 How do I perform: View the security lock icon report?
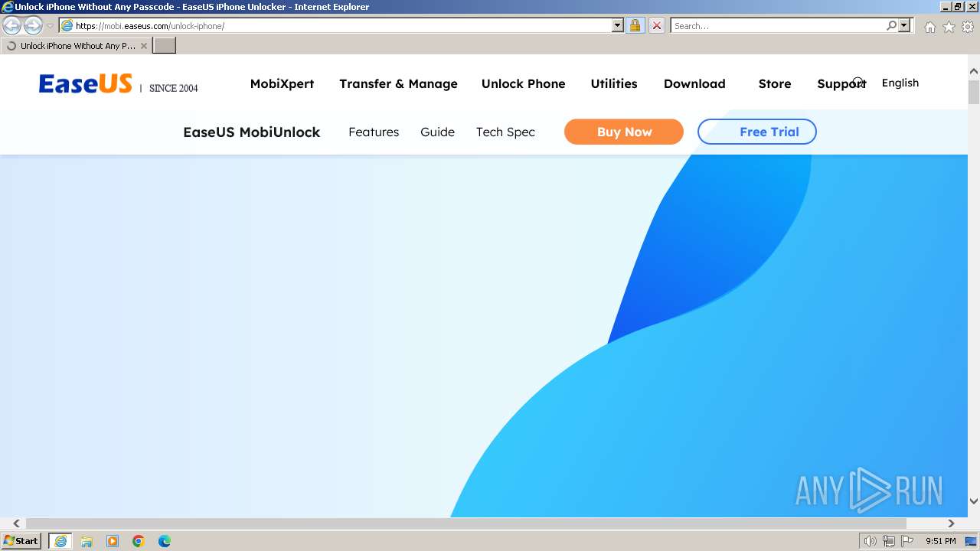click(x=635, y=26)
